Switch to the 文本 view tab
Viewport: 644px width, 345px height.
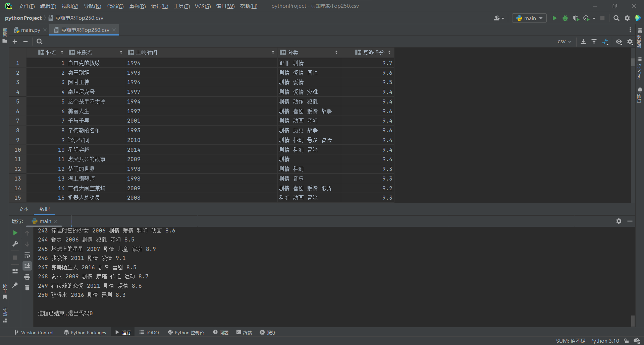(24, 209)
